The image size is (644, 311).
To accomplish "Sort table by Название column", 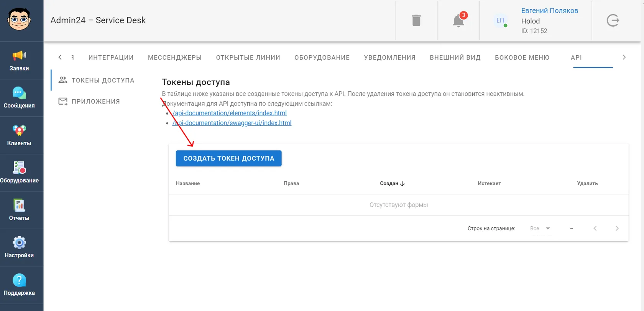I will coord(188,183).
